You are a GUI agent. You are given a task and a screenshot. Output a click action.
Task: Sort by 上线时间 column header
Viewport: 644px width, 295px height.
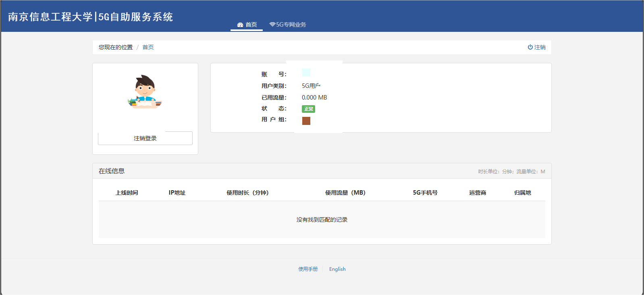127,193
